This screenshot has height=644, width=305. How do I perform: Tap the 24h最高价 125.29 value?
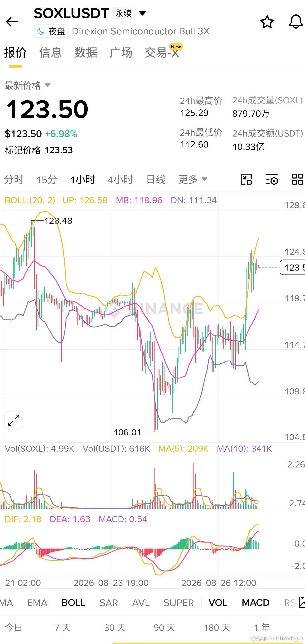(x=194, y=113)
